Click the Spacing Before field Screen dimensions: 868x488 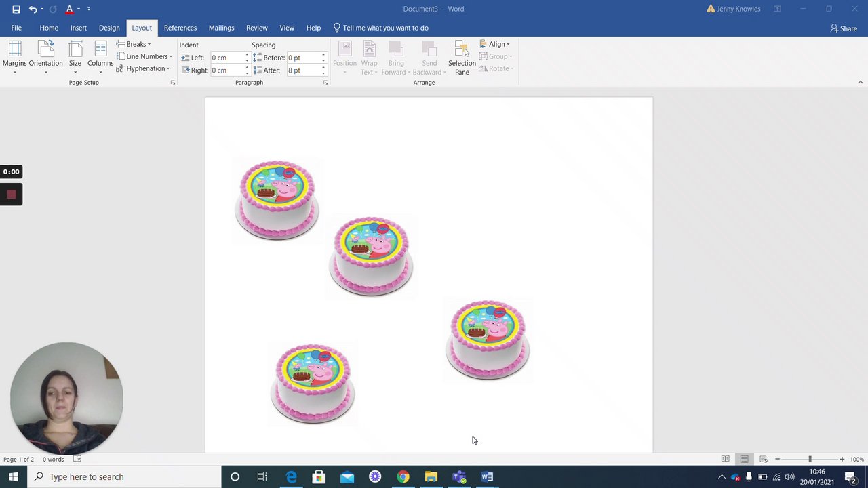302,58
